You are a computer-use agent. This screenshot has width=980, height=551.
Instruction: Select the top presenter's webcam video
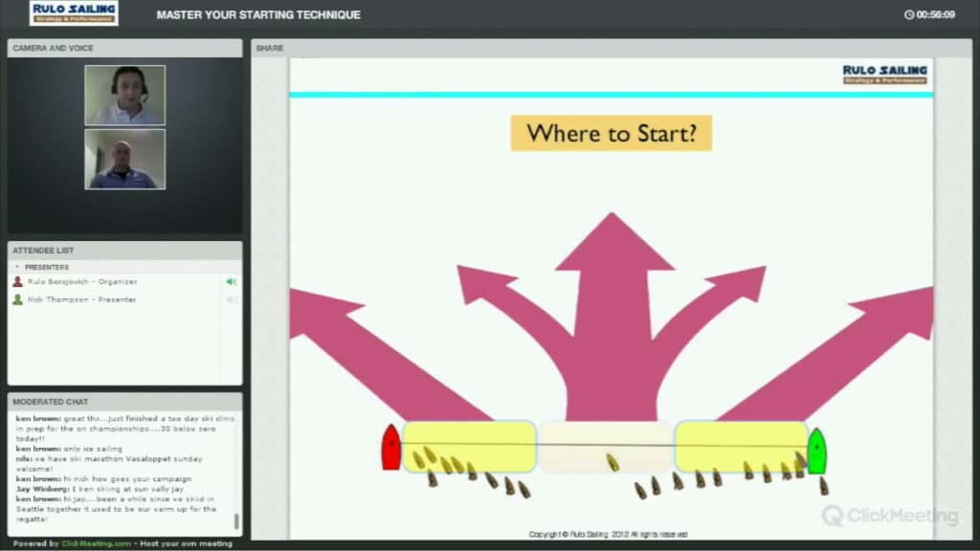click(124, 95)
